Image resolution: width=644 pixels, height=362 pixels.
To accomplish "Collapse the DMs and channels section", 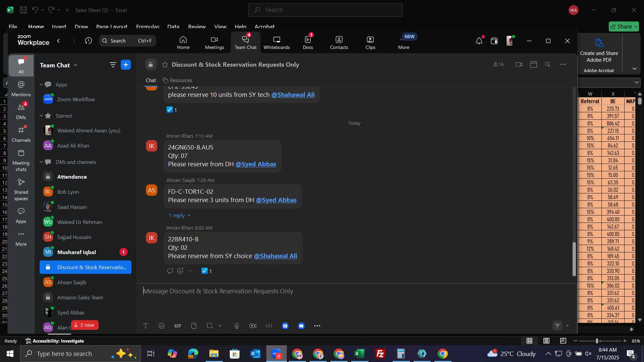I will (41, 162).
